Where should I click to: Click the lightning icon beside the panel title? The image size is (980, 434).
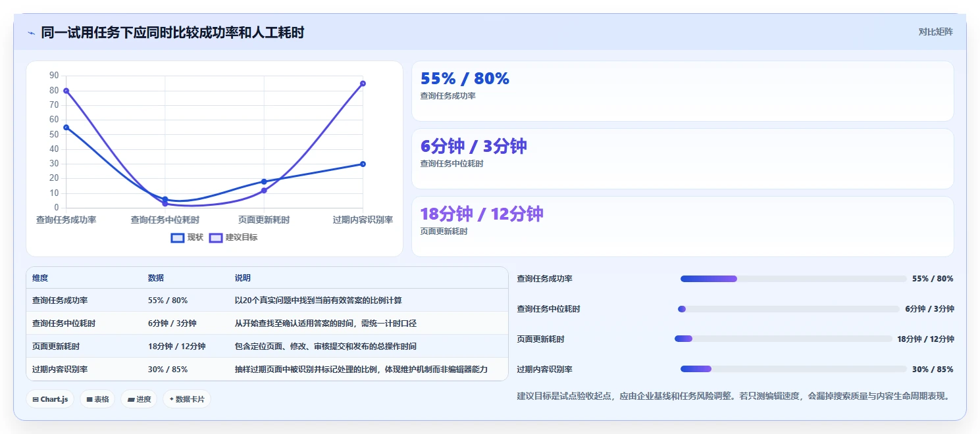[31, 33]
